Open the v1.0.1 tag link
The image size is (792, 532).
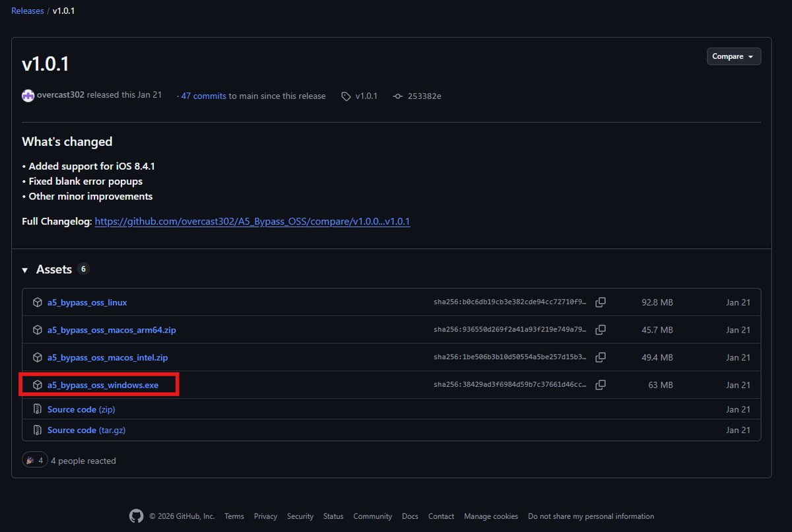[366, 96]
